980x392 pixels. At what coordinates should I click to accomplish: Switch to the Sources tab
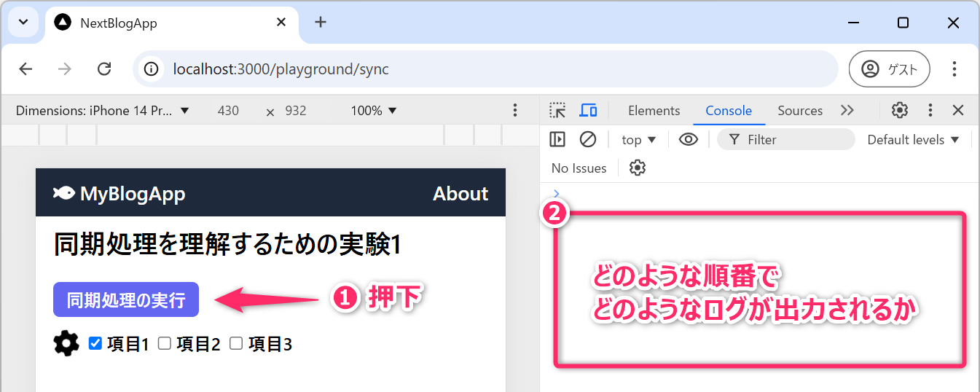coord(799,111)
